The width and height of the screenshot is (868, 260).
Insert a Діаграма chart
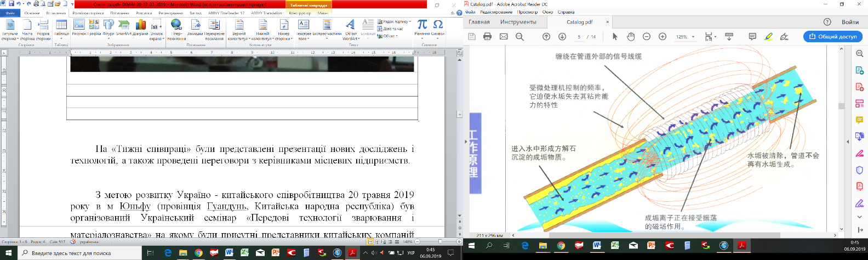[x=140, y=27]
